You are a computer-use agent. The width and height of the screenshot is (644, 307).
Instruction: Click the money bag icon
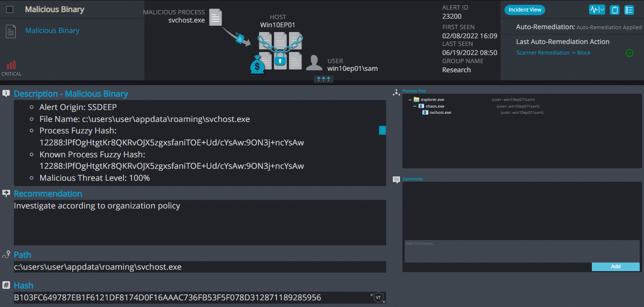click(257, 66)
